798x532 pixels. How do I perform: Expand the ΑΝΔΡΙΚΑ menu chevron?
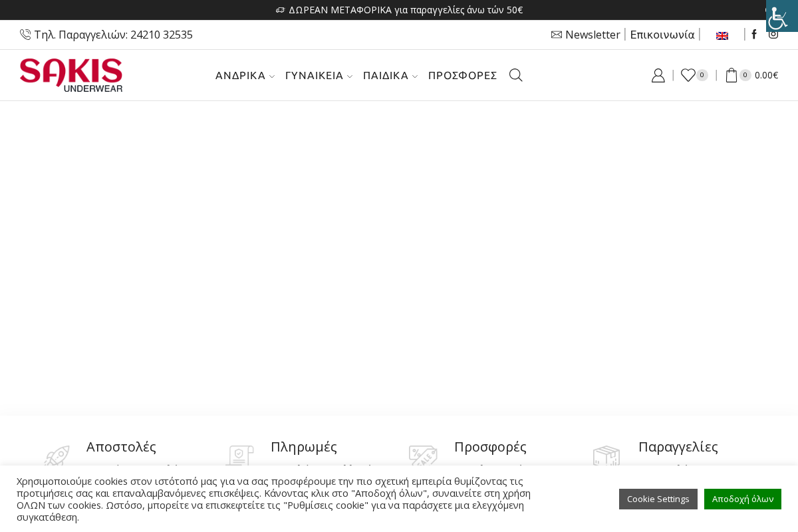[x=272, y=76]
